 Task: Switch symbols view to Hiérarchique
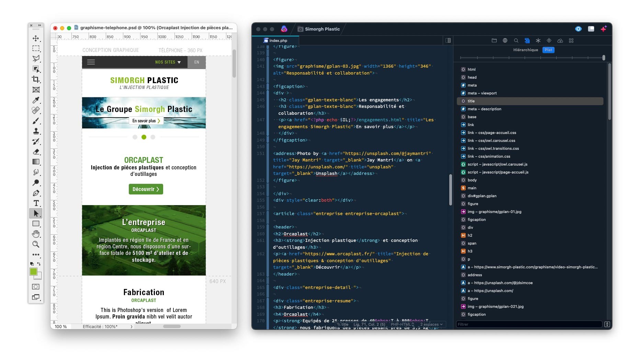click(x=525, y=50)
